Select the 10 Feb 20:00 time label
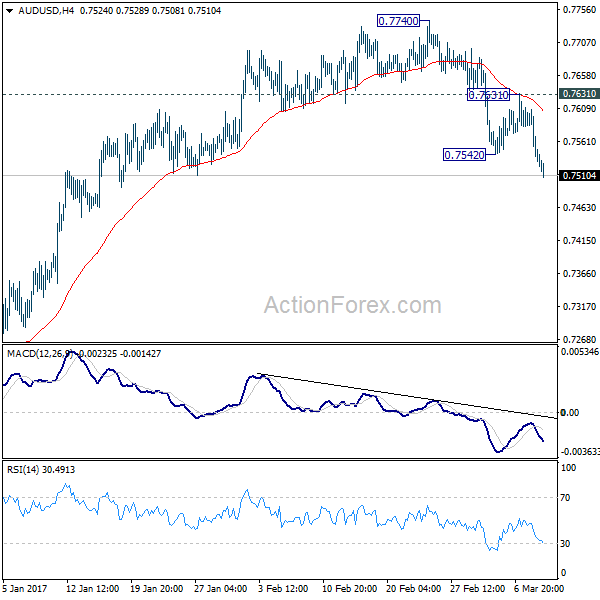The height and width of the screenshot is (600, 600). point(349,589)
